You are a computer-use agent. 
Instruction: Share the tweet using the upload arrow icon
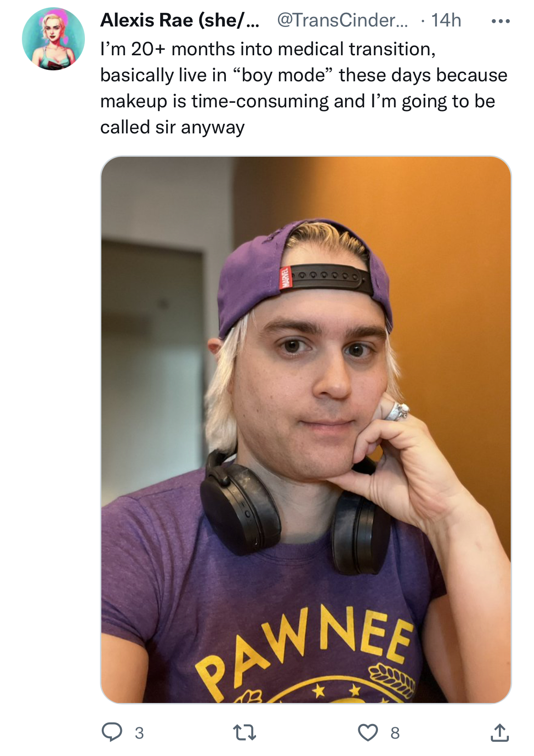(x=500, y=732)
